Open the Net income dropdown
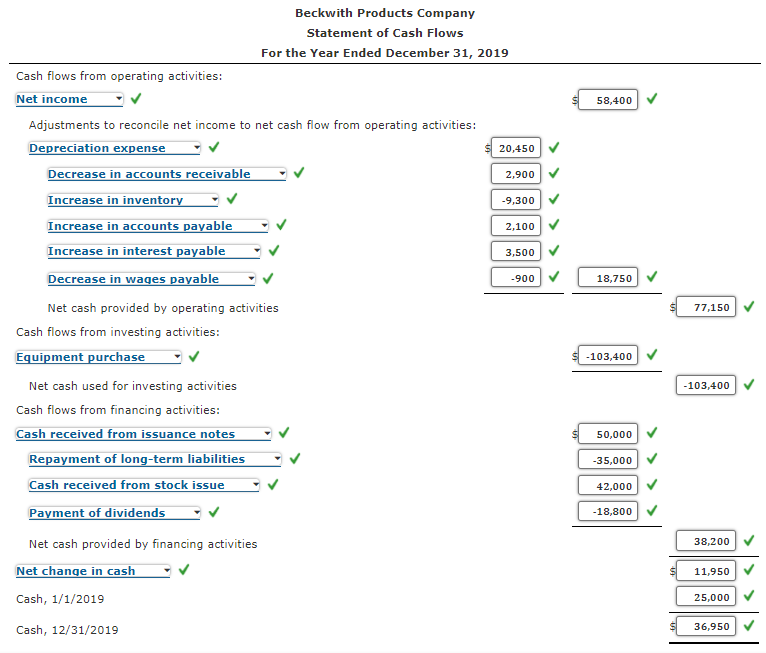 69,99
